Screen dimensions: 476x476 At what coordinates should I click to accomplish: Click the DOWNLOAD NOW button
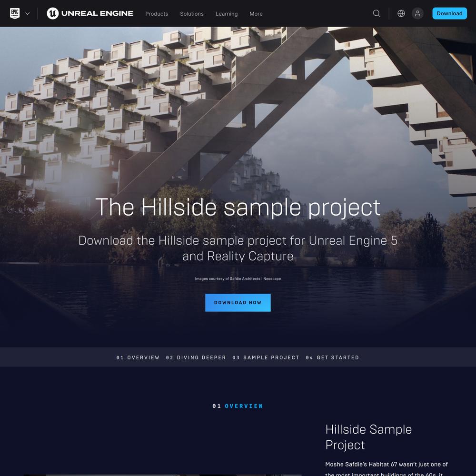pos(238,302)
